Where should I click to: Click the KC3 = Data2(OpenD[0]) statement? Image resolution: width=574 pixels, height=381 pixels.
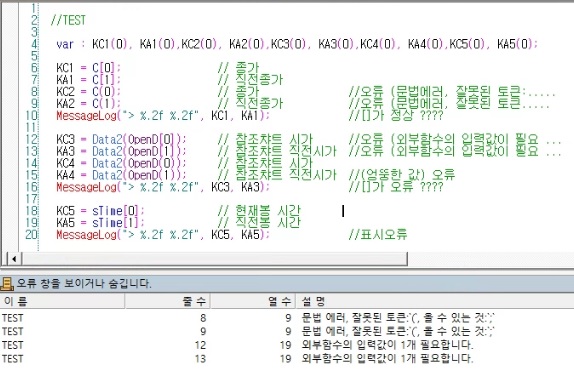(121, 139)
